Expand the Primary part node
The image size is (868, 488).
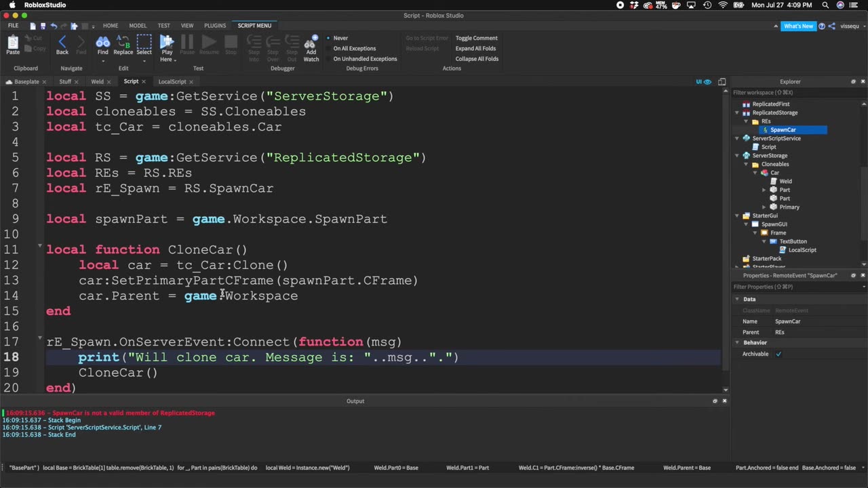(x=764, y=207)
